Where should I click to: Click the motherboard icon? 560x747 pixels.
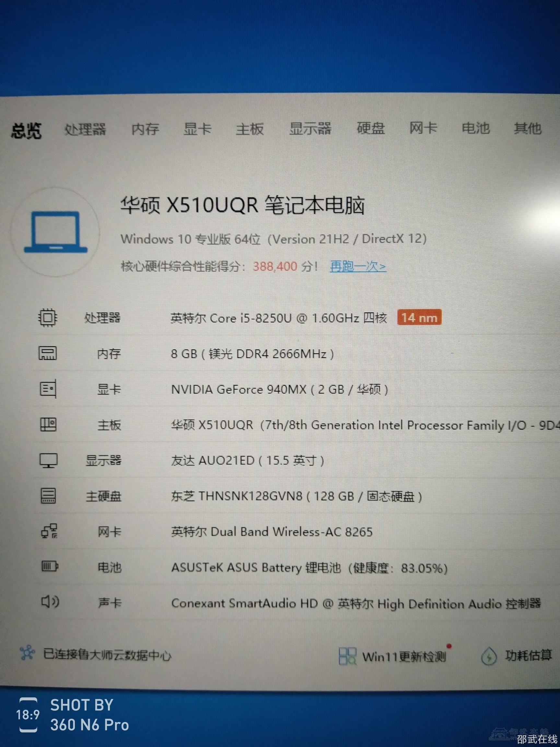pyautogui.click(x=48, y=424)
